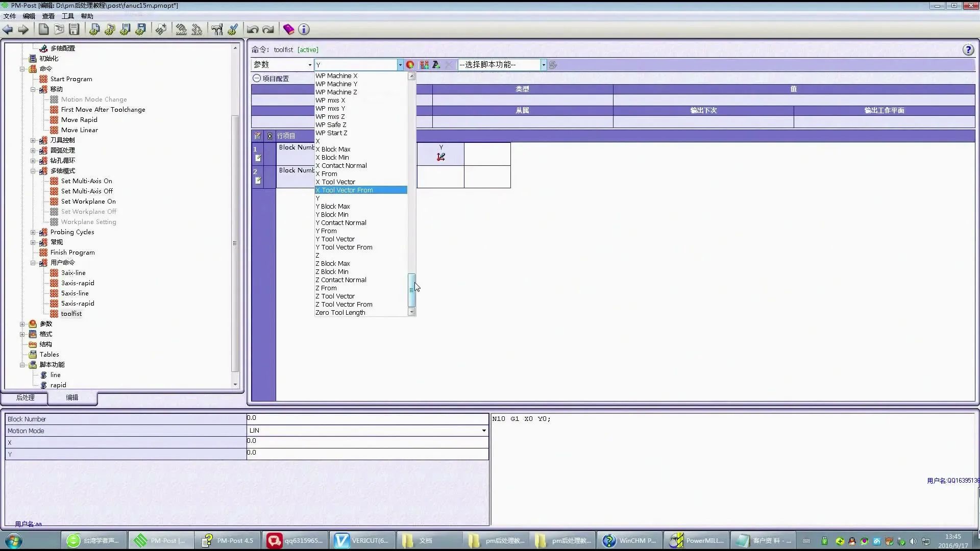Click the parameter list scrollbar down arrow
Screen dimensions: 980x551
[411, 312]
